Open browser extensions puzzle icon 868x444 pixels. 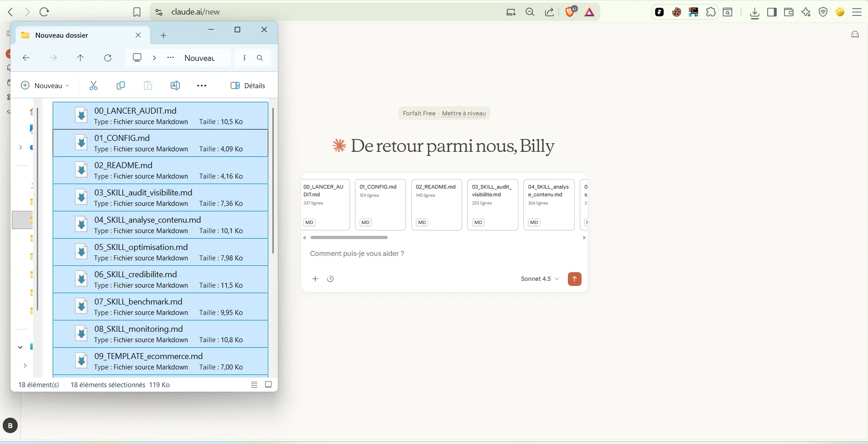tap(711, 12)
